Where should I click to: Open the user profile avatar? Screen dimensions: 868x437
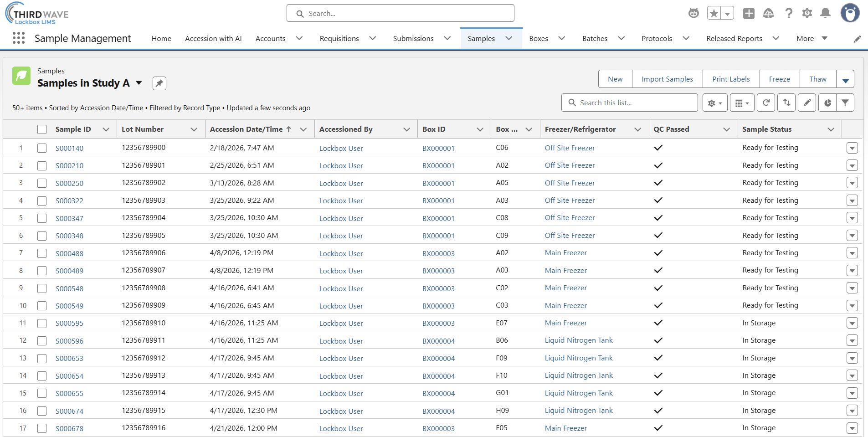tap(850, 13)
